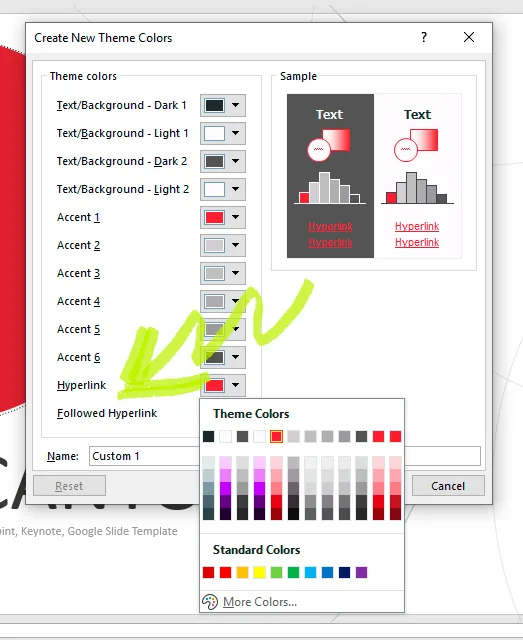Click the Hyperlink label
Image resolution: width=523 pixels, height=640 pixels.
coord(82,385)
